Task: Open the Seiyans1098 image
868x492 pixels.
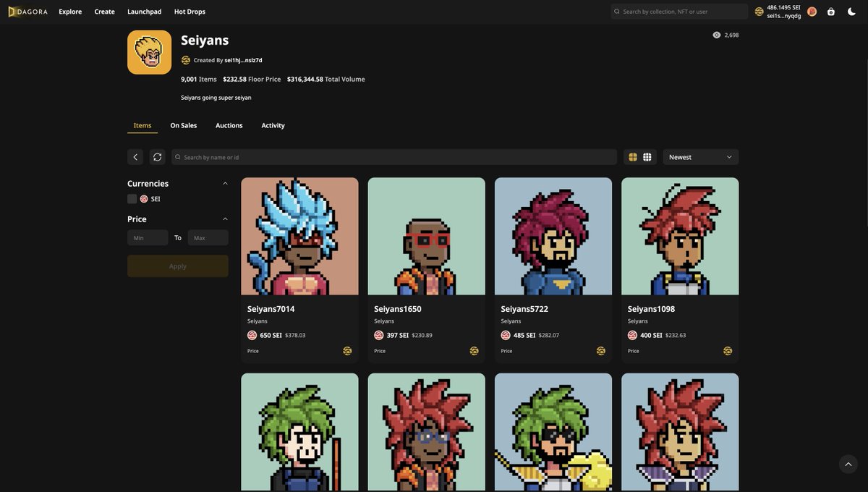Action: pyautogui.click(x=680, y=236)
